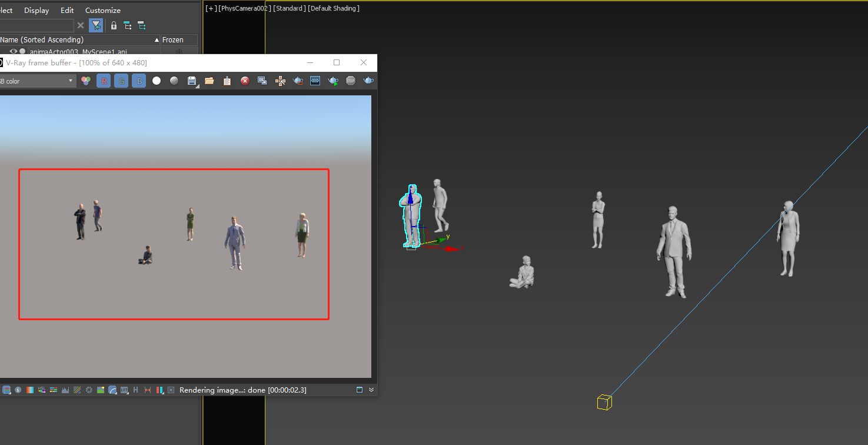Open pixel information info icon
Screen dimensions: 868x445
(x=18, y=390)
